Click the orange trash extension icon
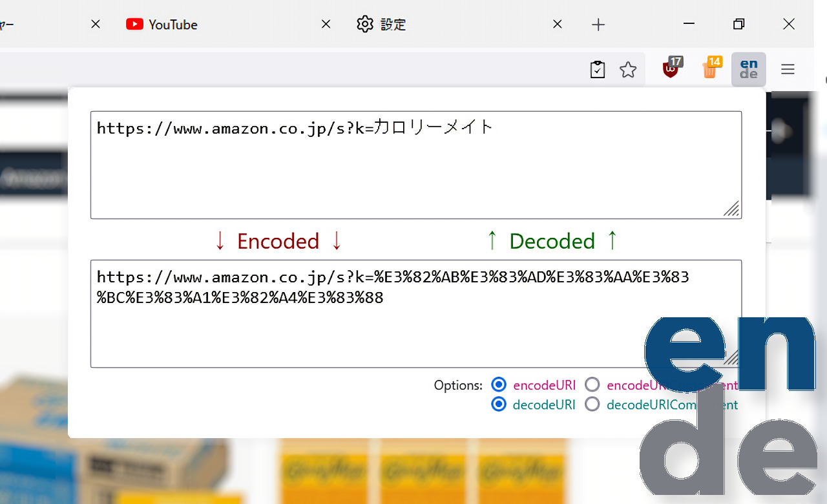This screenshot has height=504, width=827. click(711, 68)
